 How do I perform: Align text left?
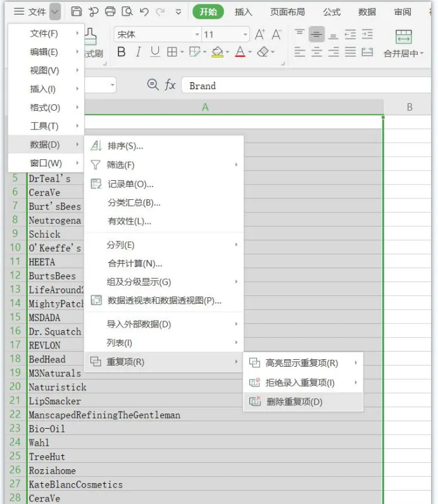point(299,52)
